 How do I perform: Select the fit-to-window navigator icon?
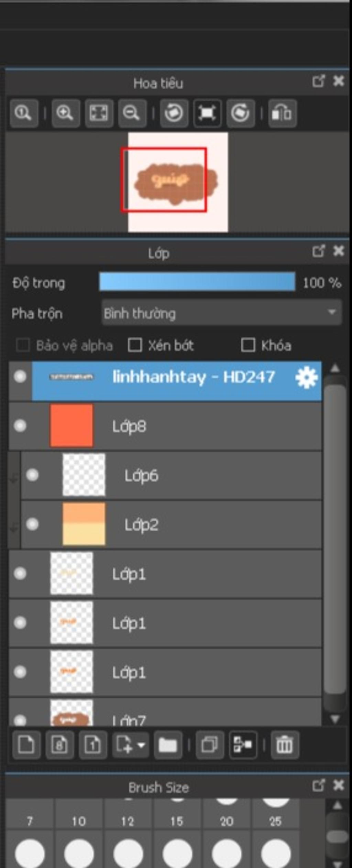99,113
